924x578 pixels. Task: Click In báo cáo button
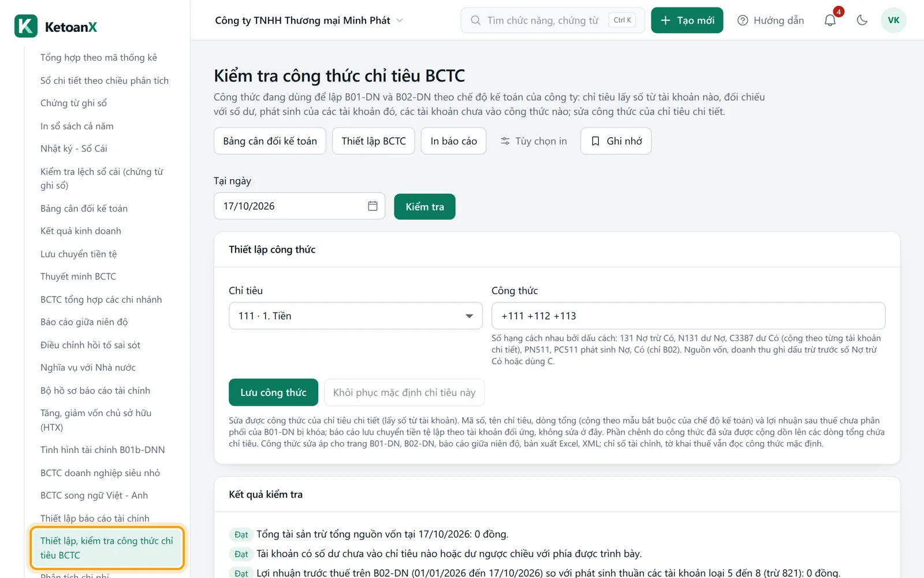coord(453,141)
